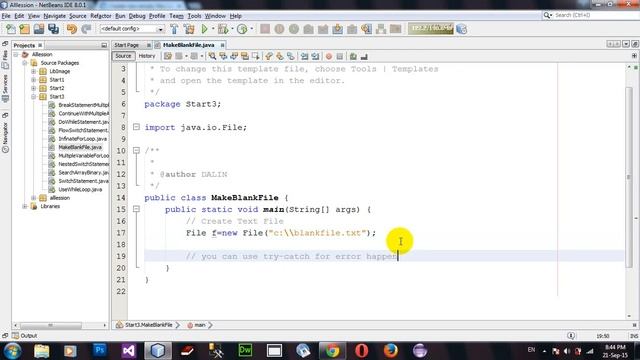Open the File menu
This screenshot has height=360, width=640.
[6, 16]
